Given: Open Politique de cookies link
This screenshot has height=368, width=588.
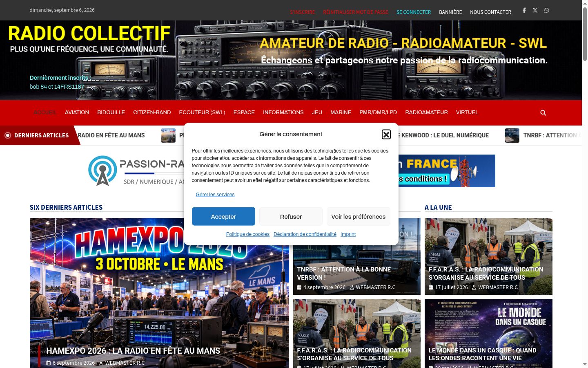Looking at the screenshot, I should coord(248,234).
